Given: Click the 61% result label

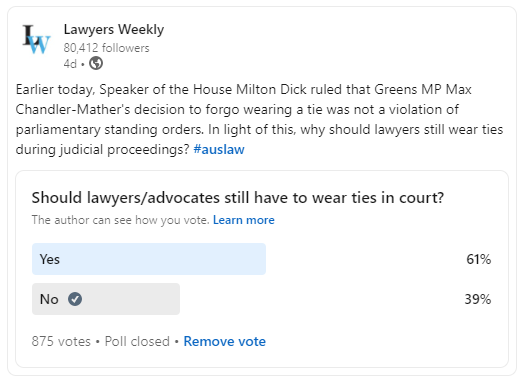Looking at the screenshot, I should [478, 259].
